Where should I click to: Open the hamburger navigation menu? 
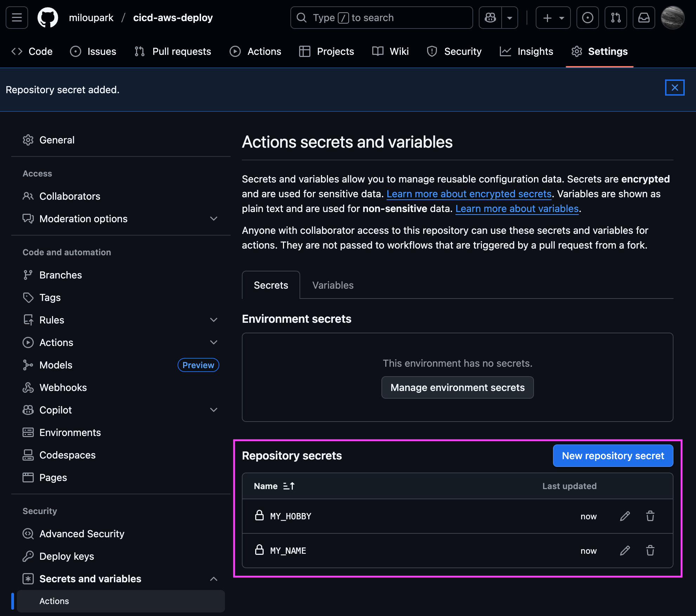(17, 18)
